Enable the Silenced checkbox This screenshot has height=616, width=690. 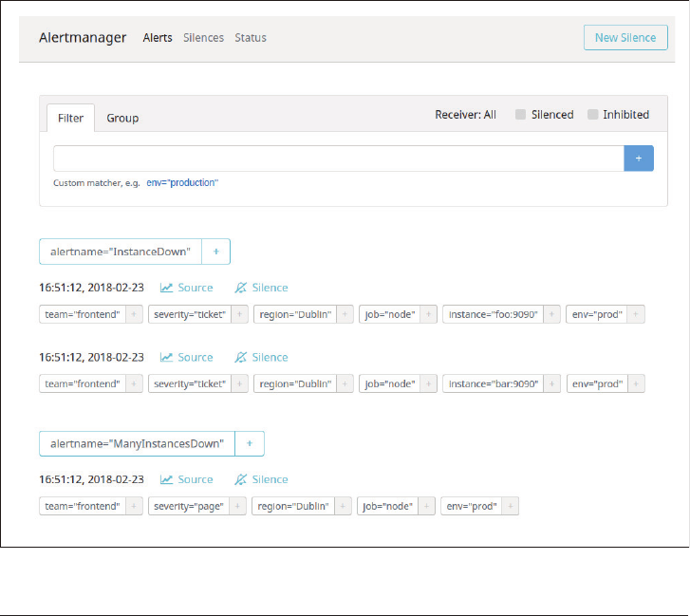(x=520, y=115)
